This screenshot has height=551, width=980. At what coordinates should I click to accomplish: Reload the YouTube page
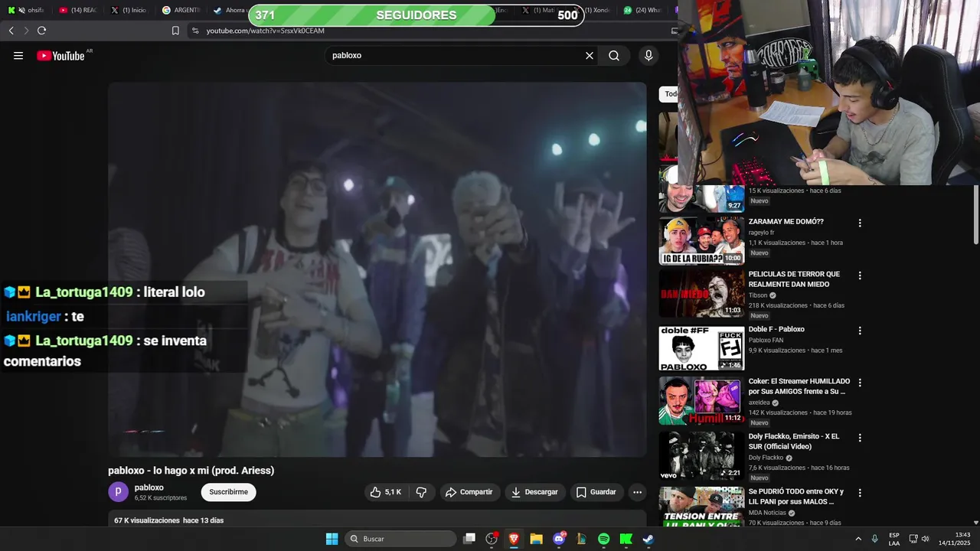pyautogui.click(x=41, y=31)
